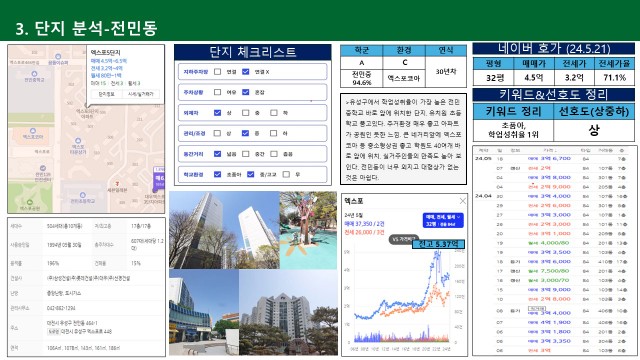This screenshot has height=360, width=640.
Task: Click the 전고 5.37억 label on chart
Action: 438,244
